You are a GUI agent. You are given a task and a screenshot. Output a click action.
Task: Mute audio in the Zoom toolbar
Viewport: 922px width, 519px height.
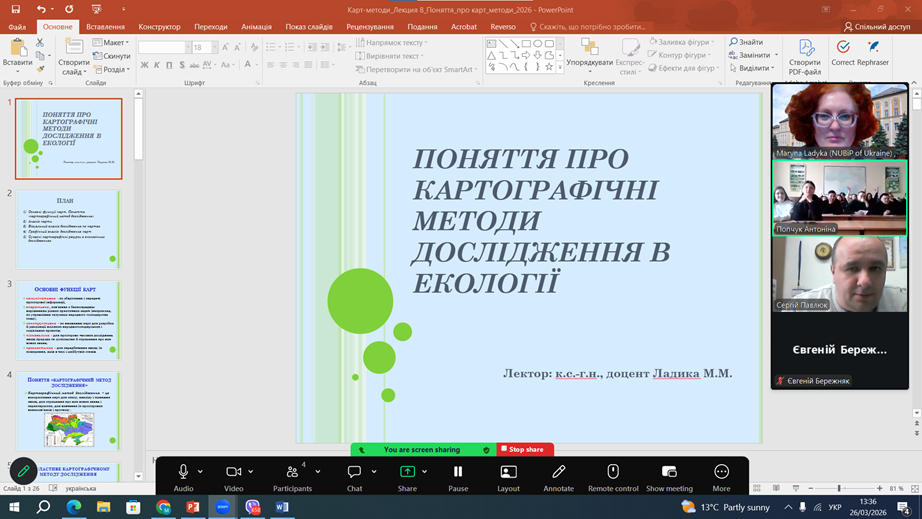coord(183,472)
